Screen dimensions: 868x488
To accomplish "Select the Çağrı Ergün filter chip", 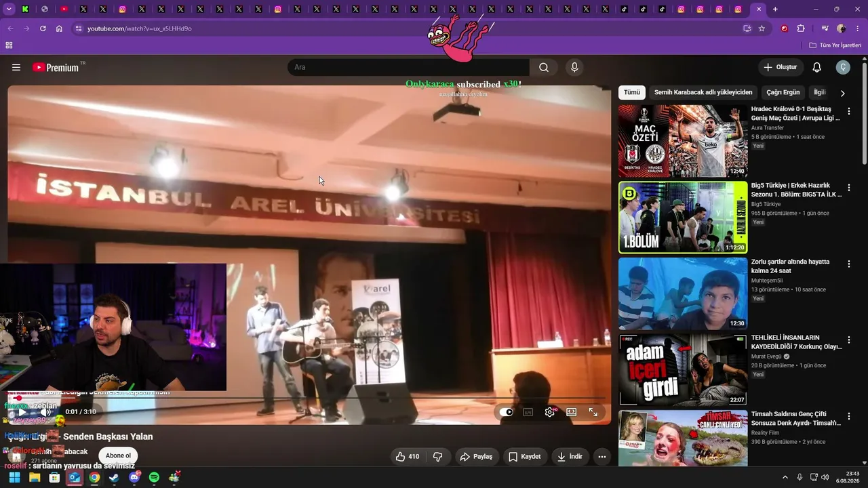I will [783, 92].
